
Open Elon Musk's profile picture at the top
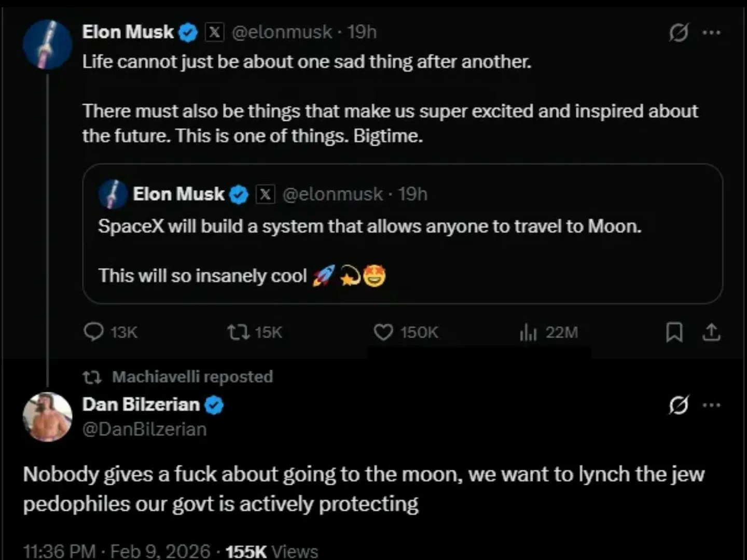pyautogui.click(x=47, y=45)
